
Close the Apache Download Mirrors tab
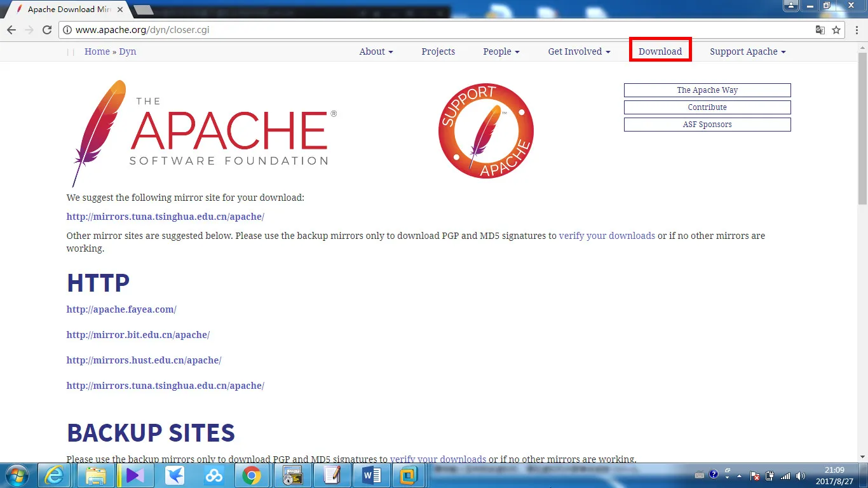click(120, 10)
